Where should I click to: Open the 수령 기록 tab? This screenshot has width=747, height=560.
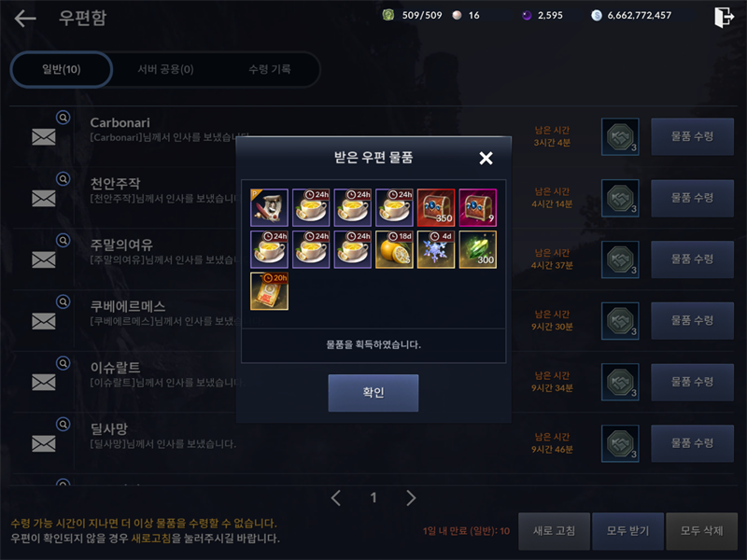[270, 69]
